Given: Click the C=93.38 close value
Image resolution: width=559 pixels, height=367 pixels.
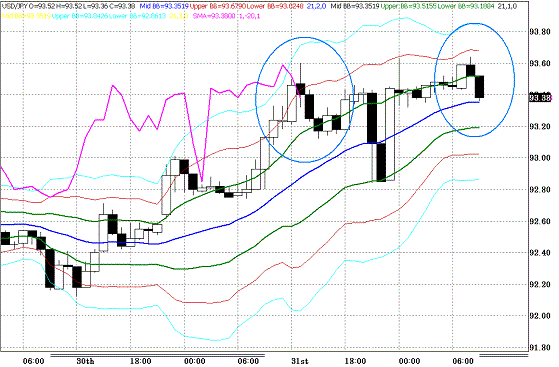Looking at the screenshot, I should click(x=123, y=6).
